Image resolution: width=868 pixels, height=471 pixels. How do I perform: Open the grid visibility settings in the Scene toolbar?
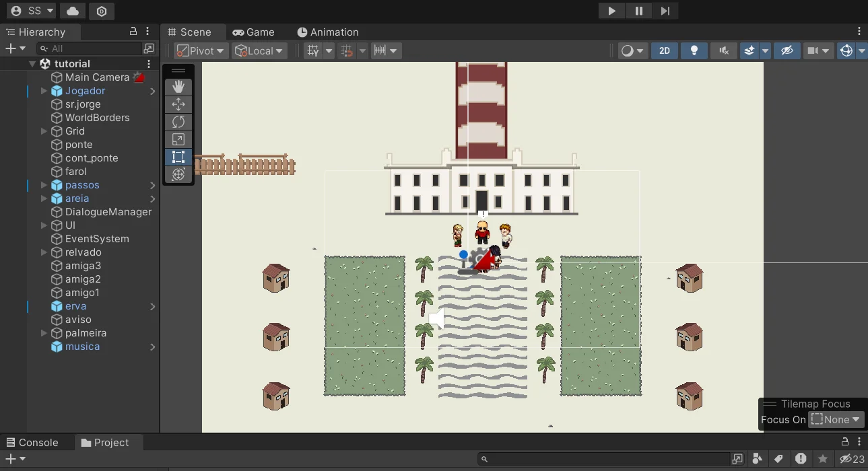(328, 50)
